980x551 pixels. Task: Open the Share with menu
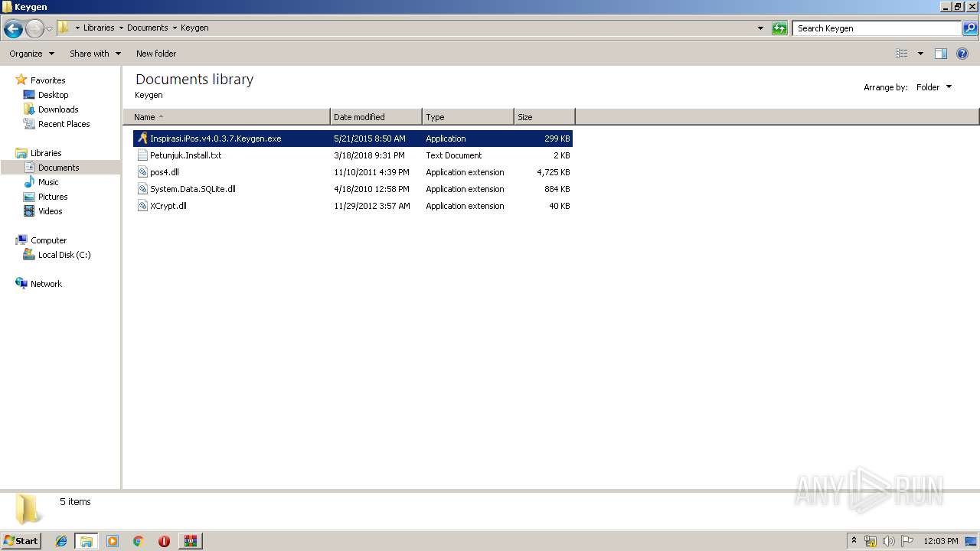pyautogui.click(x=95, y=54)
